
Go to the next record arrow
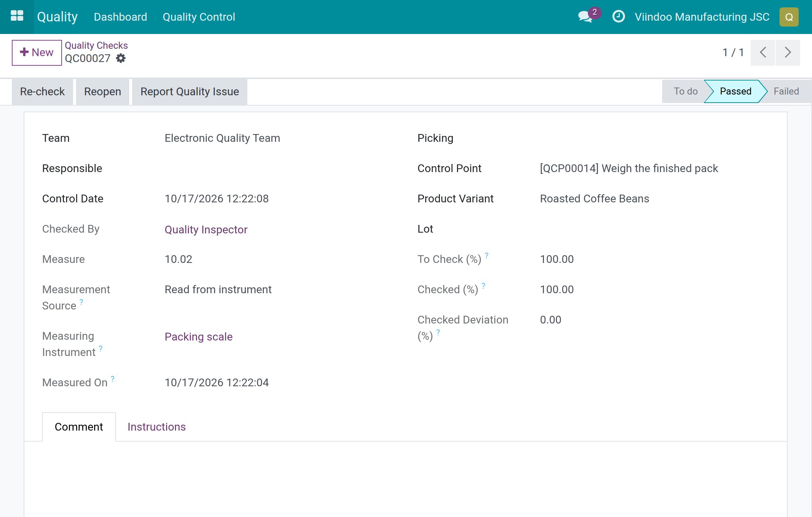pyautogui.click(x=788, y=52)
